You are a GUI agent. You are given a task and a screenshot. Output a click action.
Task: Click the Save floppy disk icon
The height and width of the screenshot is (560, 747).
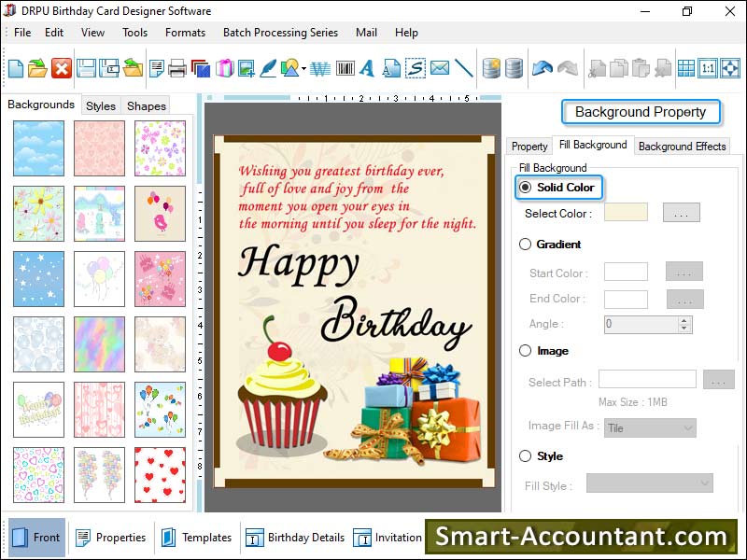click(x=86, y=68)
